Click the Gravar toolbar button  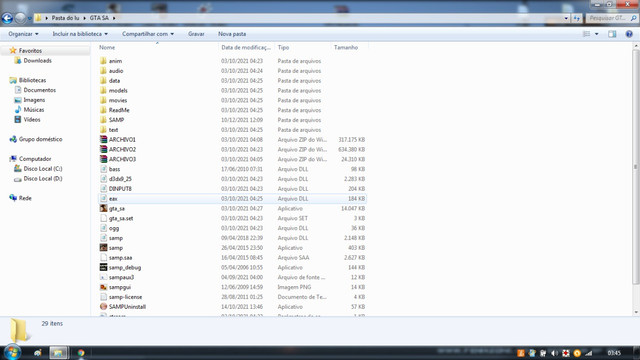(x=196, y=34)
